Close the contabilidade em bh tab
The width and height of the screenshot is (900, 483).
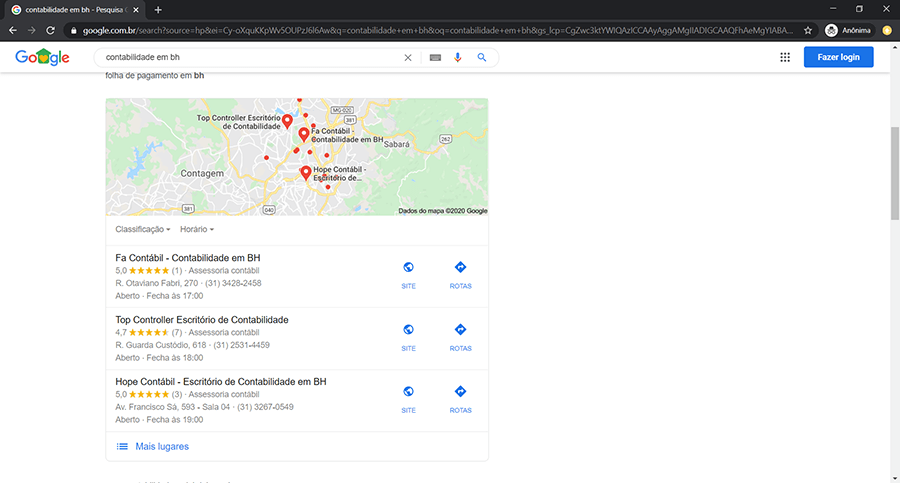(136, 10)
